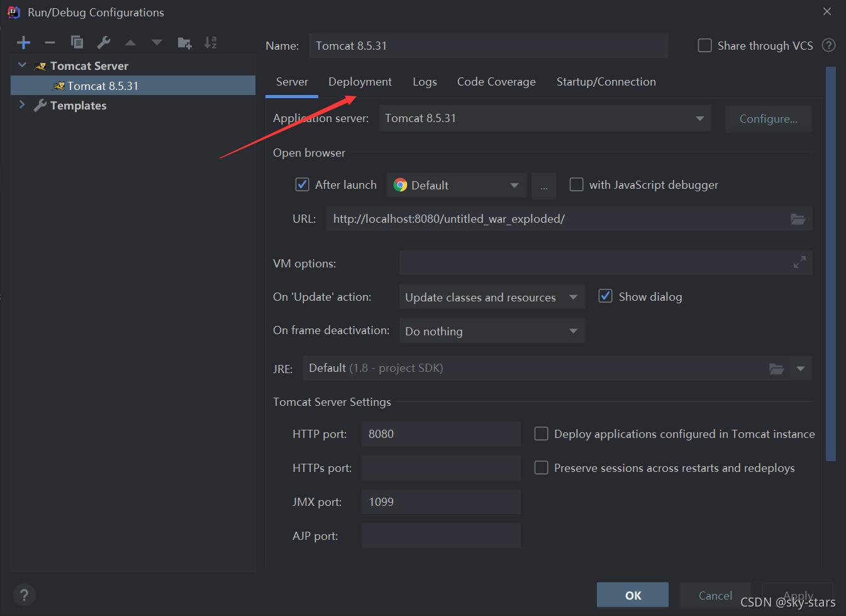Click the Chrome icon in the browser selector

point(400,185)
